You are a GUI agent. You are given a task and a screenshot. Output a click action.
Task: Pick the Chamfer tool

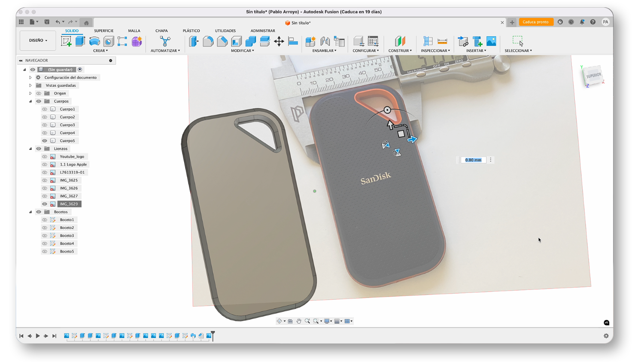pos(222,41)
